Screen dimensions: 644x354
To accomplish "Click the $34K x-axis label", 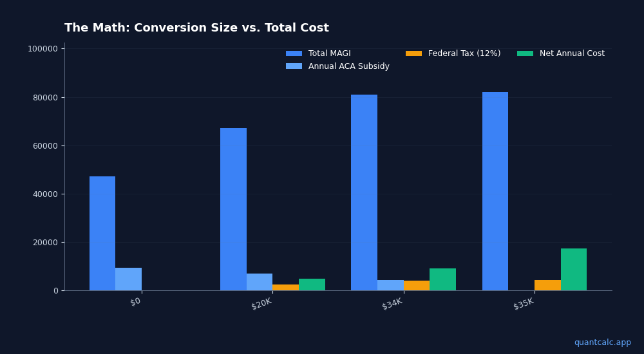I will pyautogui.click(x=392, y=304).
